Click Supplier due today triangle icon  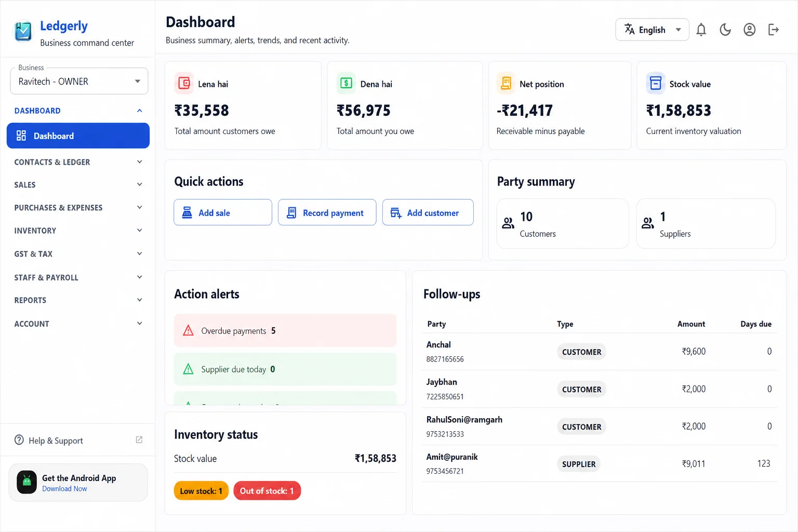click(x=189, y=369)
